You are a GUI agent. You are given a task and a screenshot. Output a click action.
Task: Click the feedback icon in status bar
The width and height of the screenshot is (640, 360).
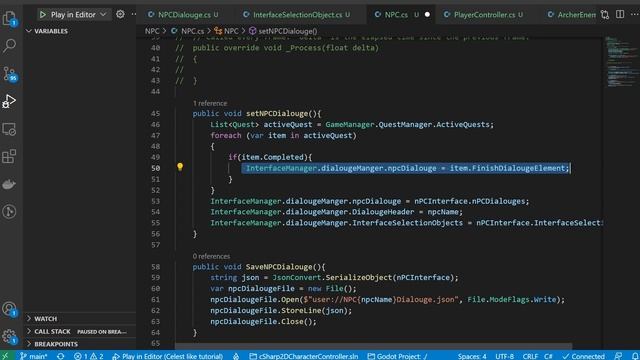pos(618,356)
